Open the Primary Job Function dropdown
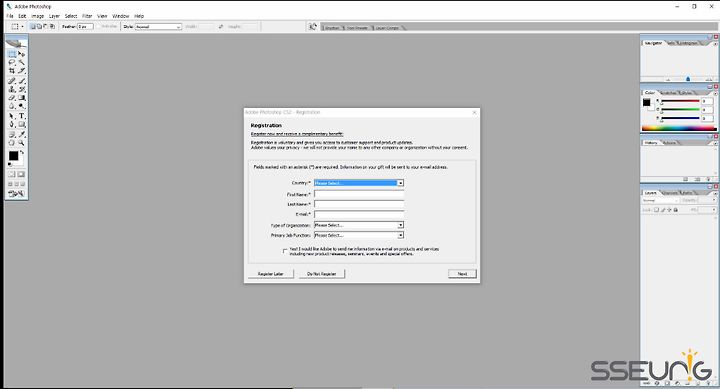Image resolution: width=720 pixels, height=389 pixels. (x=359, y=235)
